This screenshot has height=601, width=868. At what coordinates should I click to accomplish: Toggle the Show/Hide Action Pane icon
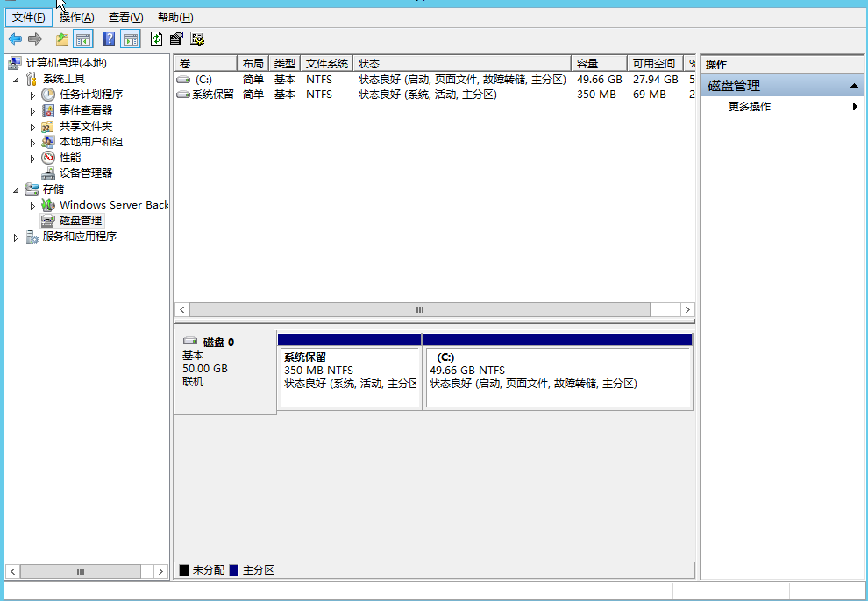131,39
